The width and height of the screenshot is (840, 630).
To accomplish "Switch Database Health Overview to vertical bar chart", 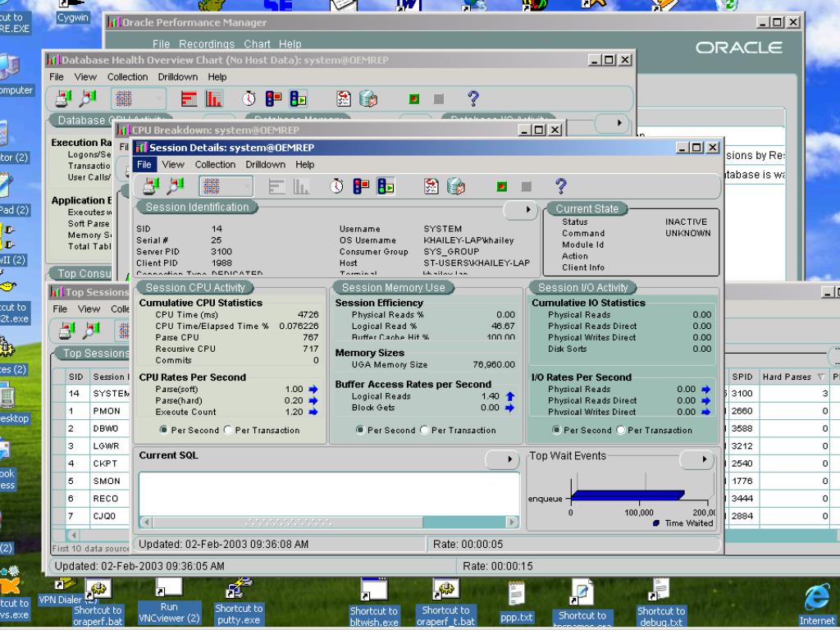I will click(x=214, y=98).
